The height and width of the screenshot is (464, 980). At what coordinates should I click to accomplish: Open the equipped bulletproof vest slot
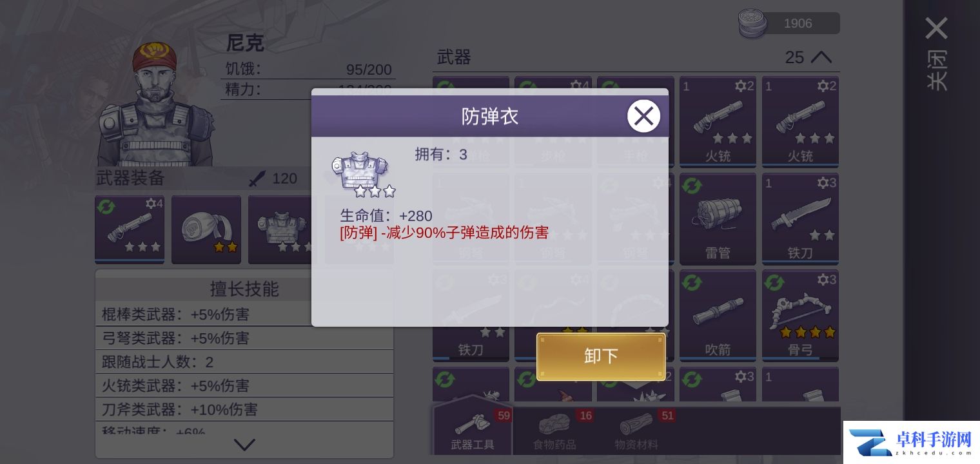(282, 229)
